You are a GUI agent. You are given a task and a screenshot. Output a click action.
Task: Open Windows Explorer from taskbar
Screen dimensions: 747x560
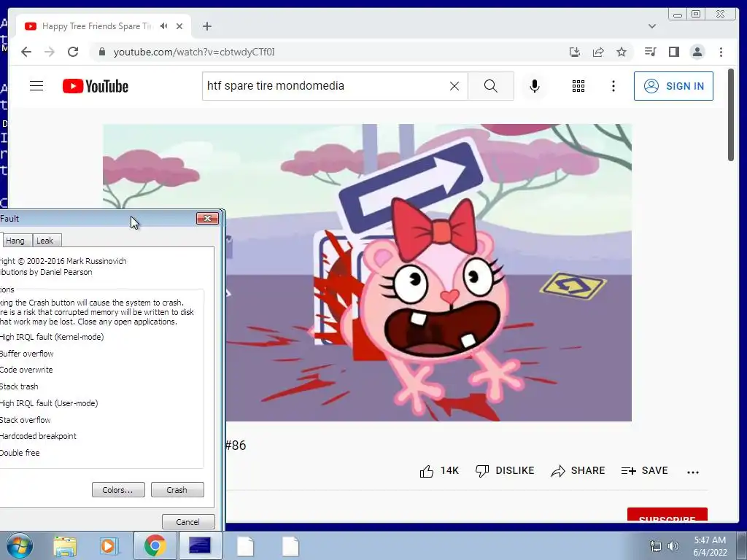coord(65,546)
